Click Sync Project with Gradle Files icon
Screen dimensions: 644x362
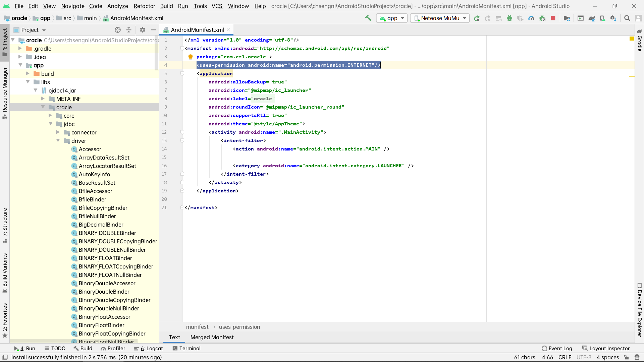coord(592,18)
